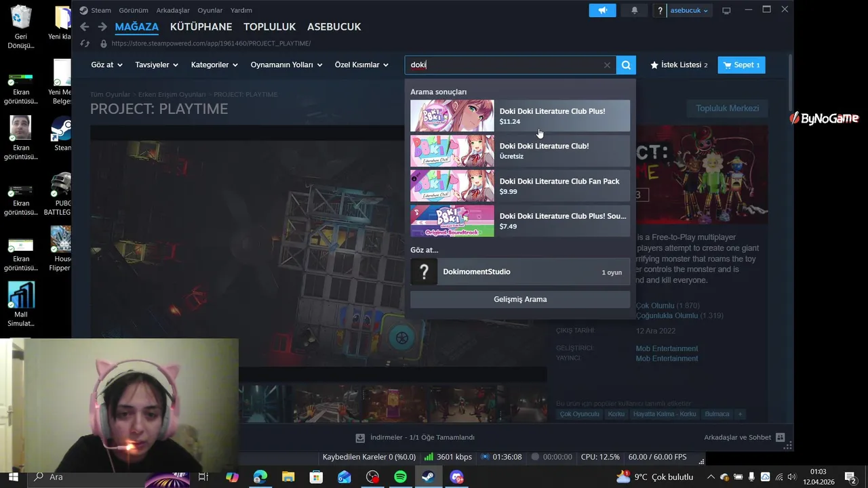Open the clock showing 01:03
Screen dimensions: 868x488
[x=818, y=477]
